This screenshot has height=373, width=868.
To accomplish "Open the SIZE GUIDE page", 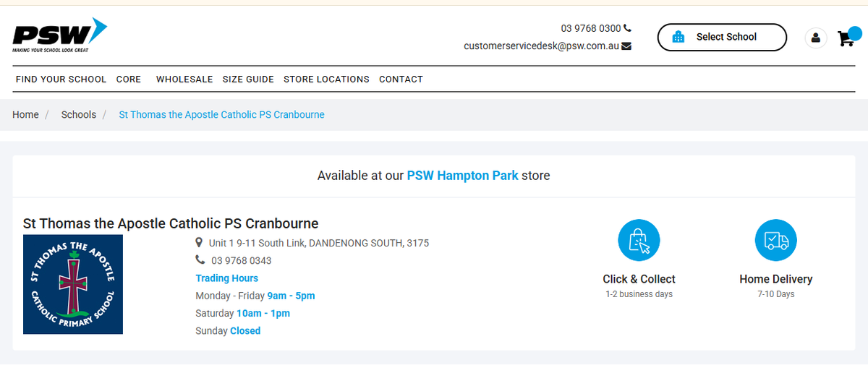I will [248, 80].
